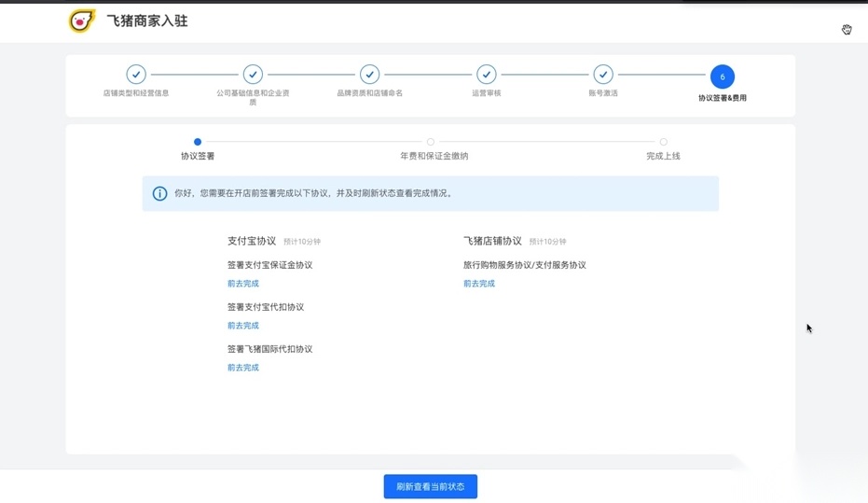Click the hand icon at top right
This screenshot has width=868, height=503.
coord(847,29)
